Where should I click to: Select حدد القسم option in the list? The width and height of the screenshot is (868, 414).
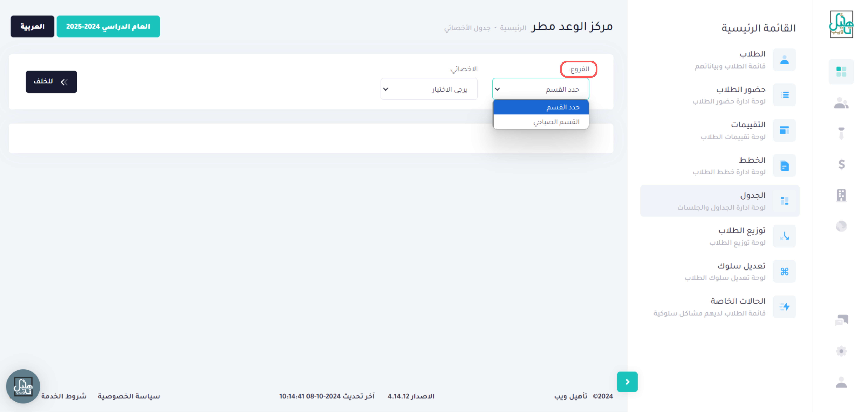click(x=541, y=107)
